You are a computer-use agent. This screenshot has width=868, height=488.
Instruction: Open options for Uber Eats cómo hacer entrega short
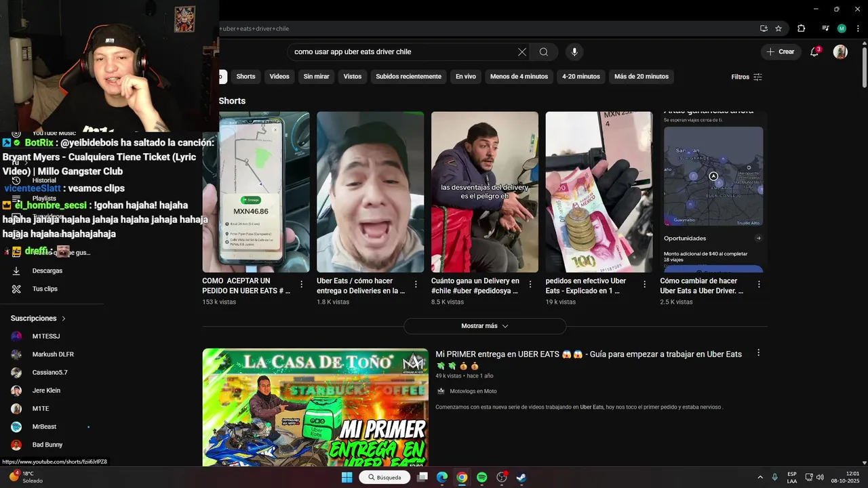click(416, 285)
